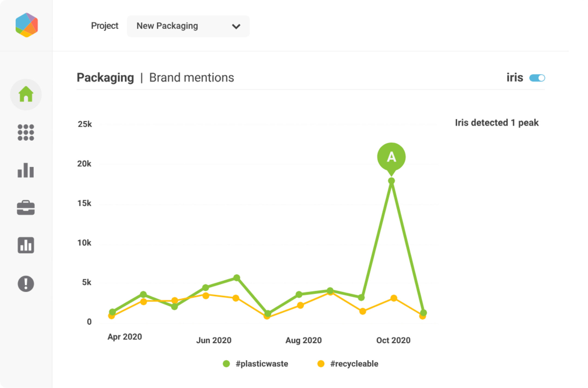Open the boxed chart reports icon

coord(26,245)
